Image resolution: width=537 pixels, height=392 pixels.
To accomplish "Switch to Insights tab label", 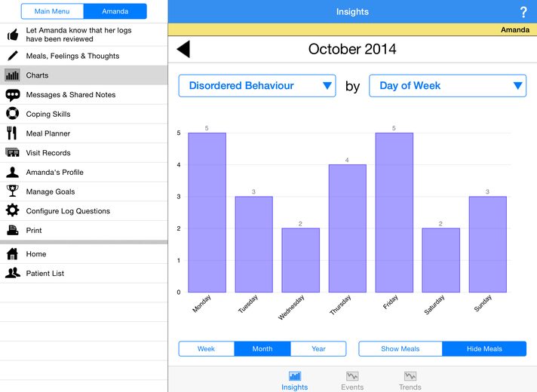I will point(295,387).
